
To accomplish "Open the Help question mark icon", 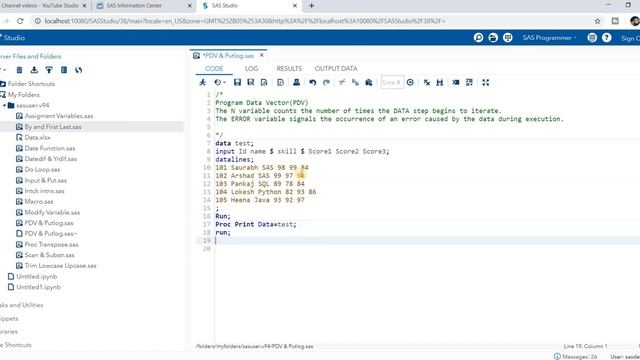I will (x=607, y=38).
